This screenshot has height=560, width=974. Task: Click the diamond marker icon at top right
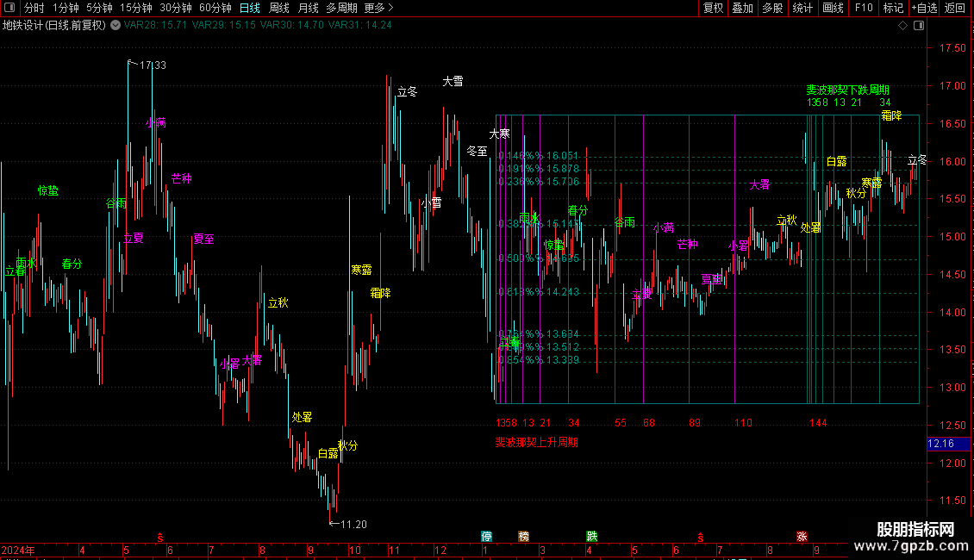(x=903, y=26)
